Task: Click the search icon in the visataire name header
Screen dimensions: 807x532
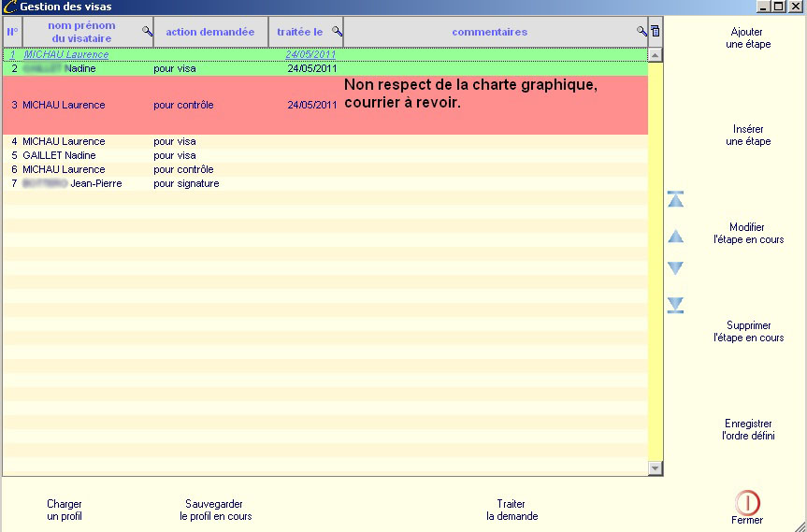Action: click(147, 32)
